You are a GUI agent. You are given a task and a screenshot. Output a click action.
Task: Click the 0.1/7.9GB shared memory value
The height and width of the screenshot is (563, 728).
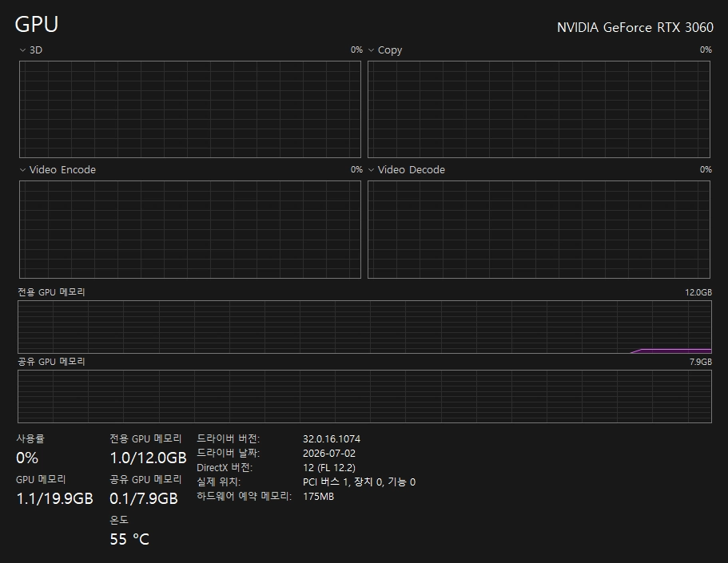click(144, 498)
